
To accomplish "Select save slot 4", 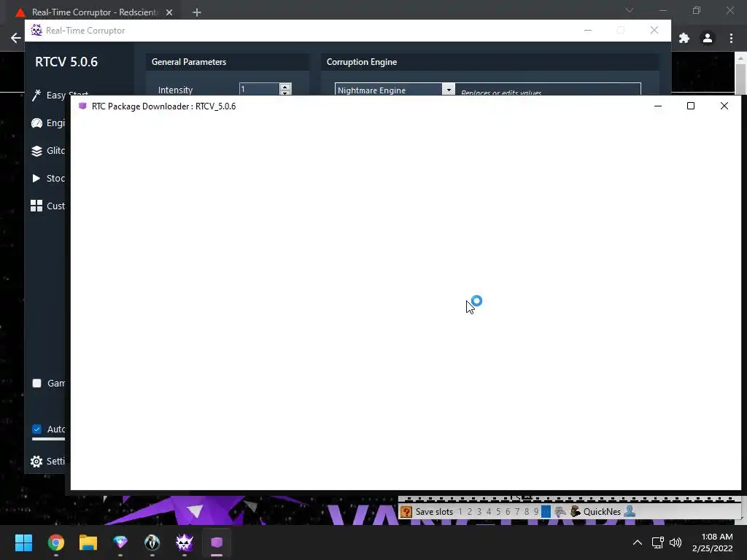I will click(489, 511).
